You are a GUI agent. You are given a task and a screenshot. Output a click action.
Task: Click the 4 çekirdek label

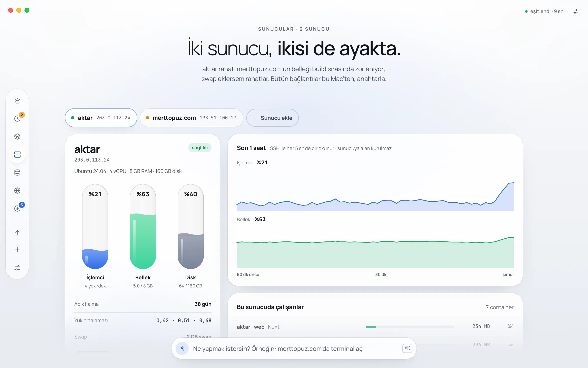click(x=95, y=286)
